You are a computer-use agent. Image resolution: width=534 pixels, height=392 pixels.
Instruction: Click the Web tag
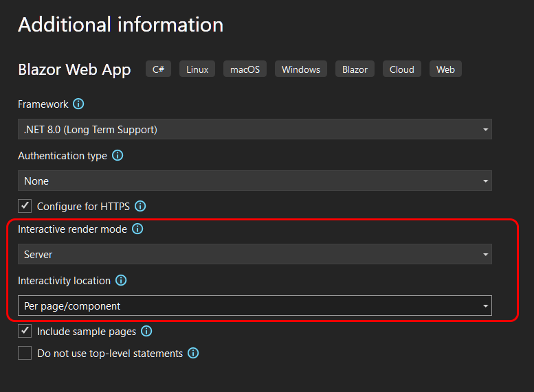[445, 69]
